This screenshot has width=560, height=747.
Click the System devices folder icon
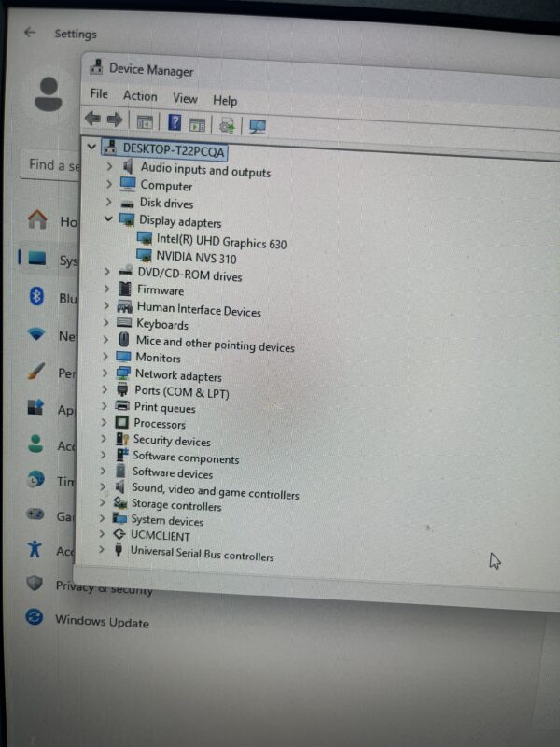(x=119, y=518)
